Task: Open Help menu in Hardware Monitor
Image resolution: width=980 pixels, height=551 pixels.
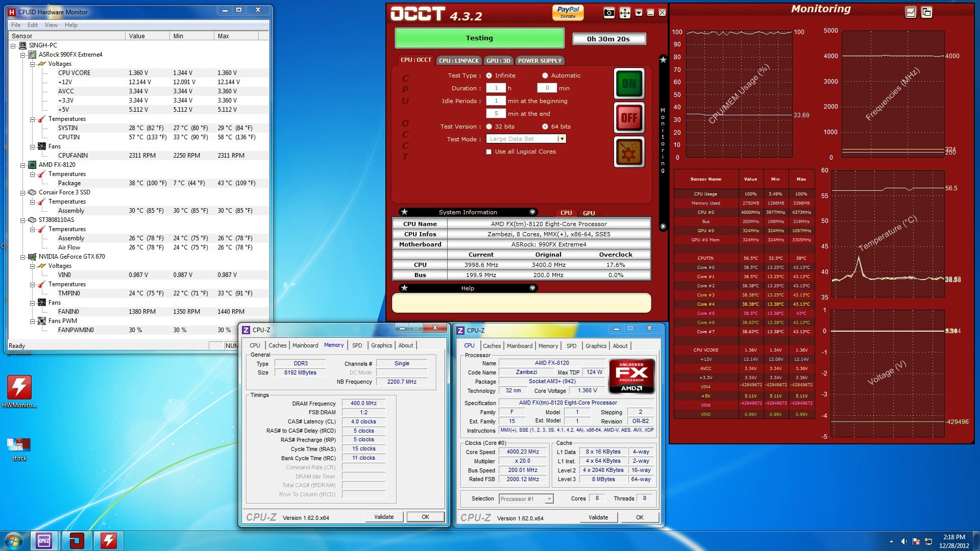Action: 71,24
